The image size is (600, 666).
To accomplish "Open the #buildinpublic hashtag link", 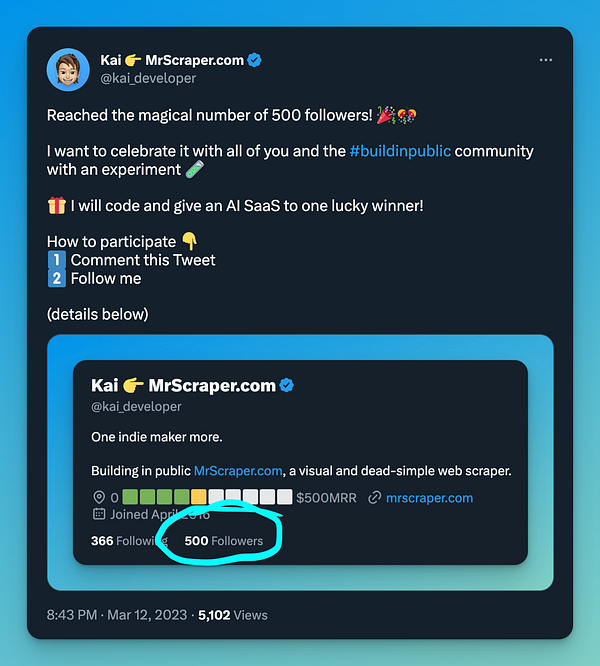I will click(x=400, y=151).
